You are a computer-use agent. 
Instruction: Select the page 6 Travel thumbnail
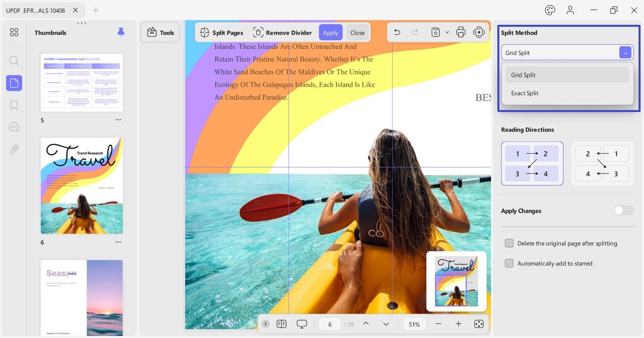(82, 186)
